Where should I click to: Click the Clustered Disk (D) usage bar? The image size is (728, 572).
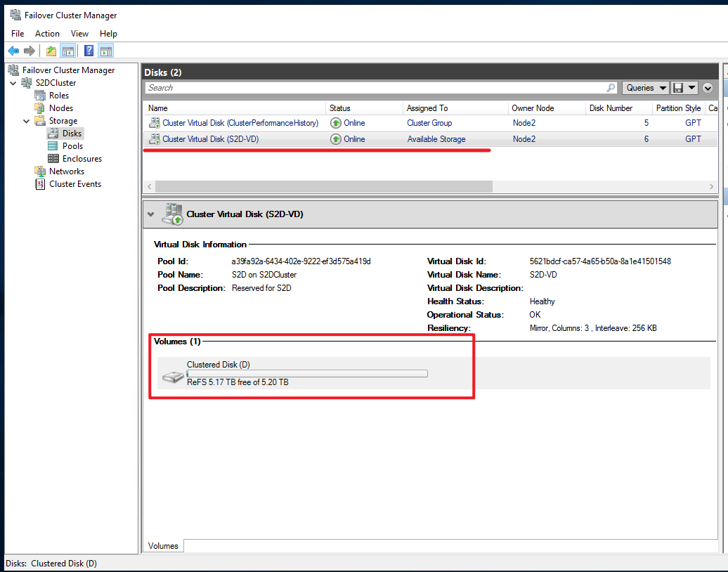307,374
